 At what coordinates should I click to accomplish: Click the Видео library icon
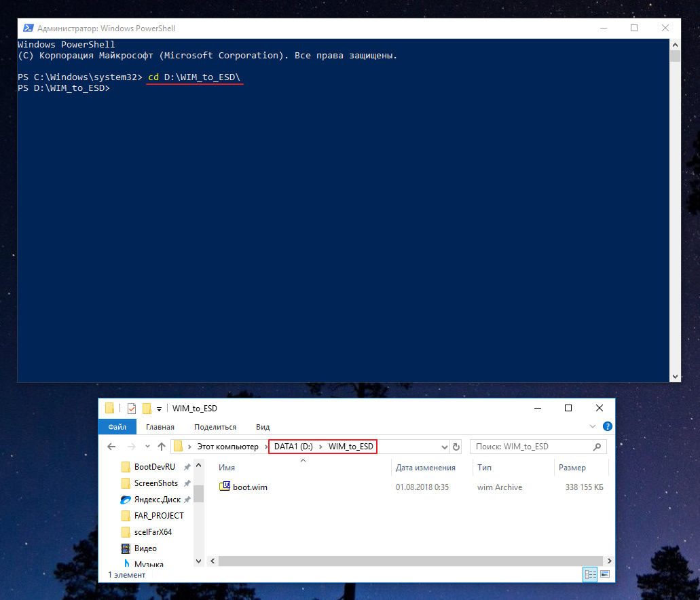(x=126, y=548)
